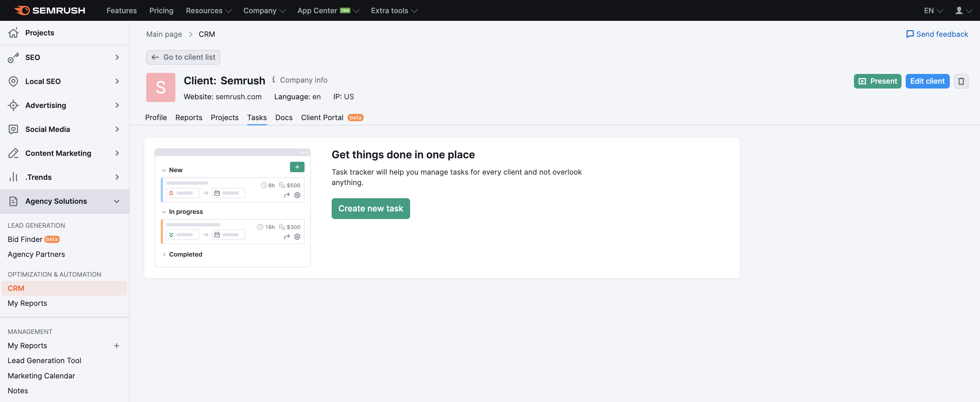The image size is (980, 402).
Task: Click the share arrow on the $500 task
Action: coord(287,195)
